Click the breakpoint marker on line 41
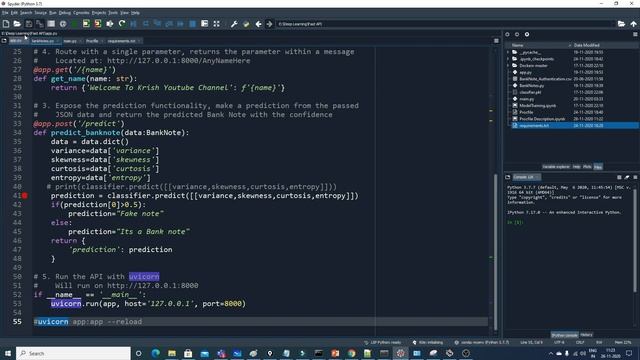 (25, 196)
